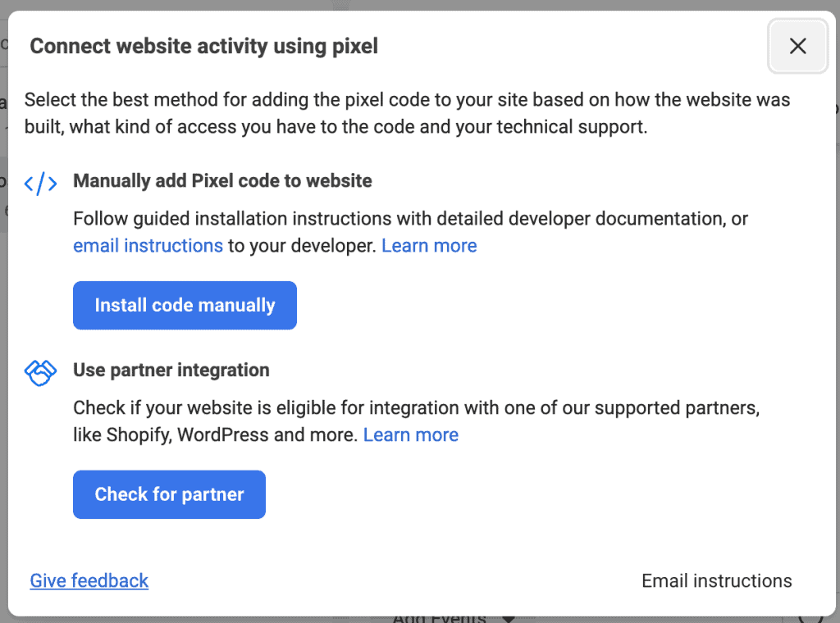Image resolution: width=840 pixels, height=623 pixels.
Task: Click the dropdown arrow next to Add Events
Action: (x=507, y=618)
